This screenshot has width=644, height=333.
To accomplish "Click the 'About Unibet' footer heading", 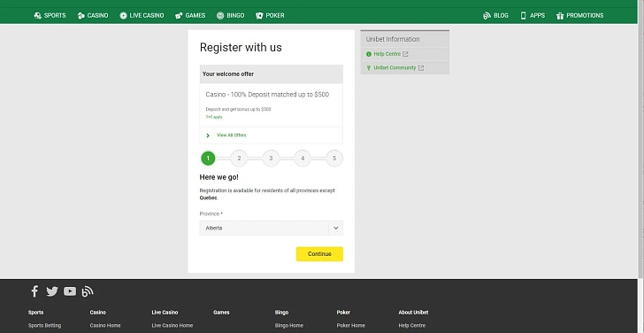I will pos(413,313).
